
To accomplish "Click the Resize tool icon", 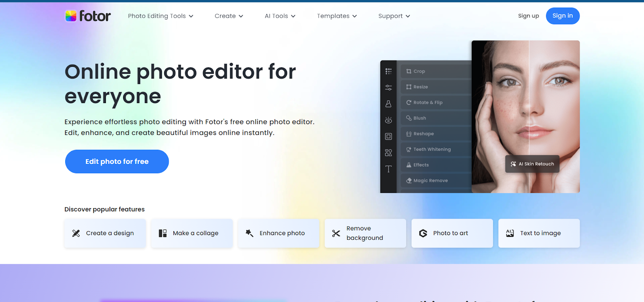I will [409, 87].
